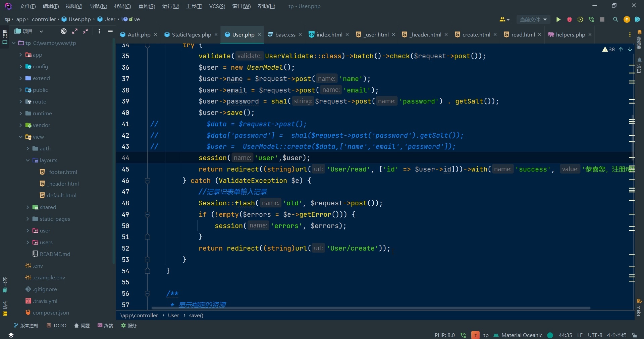Open project panel options three-dot menu
Viewport: 644px width, 339px height.
click(99, 31)
